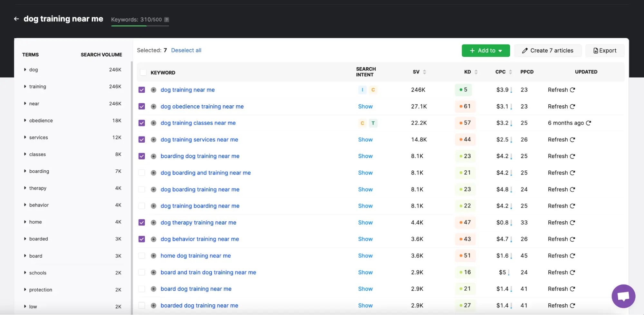Screen dimensions: 644x315
Task: Expand the obedience term group
Action: (x=25, y=120)
